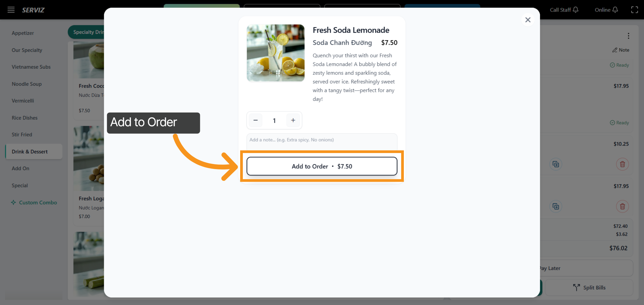Viewport: 644px width, 305px height.
Task: Close the Fresh Soda Lemonade dialog
Action: pyautogui.click(x=528, y=20)
